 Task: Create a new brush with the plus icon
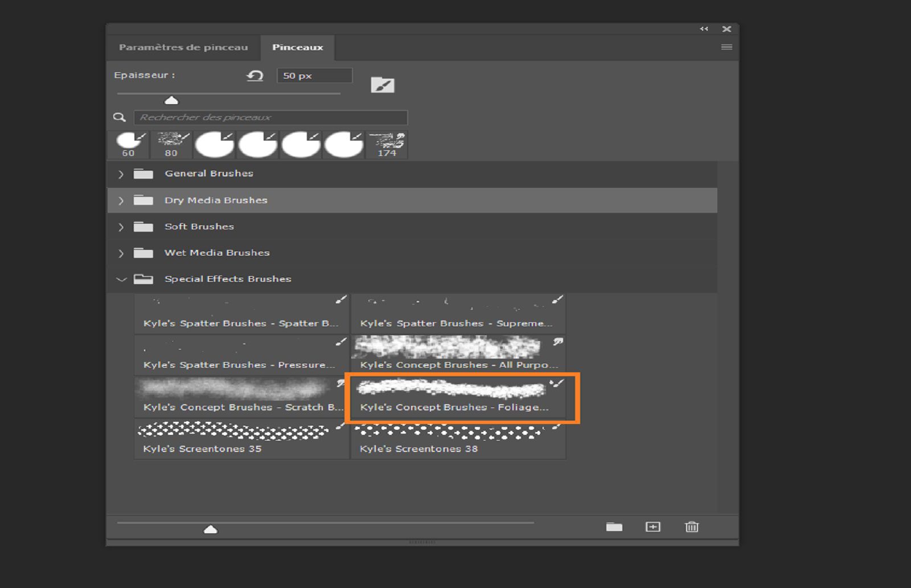[x=653, y=527]
